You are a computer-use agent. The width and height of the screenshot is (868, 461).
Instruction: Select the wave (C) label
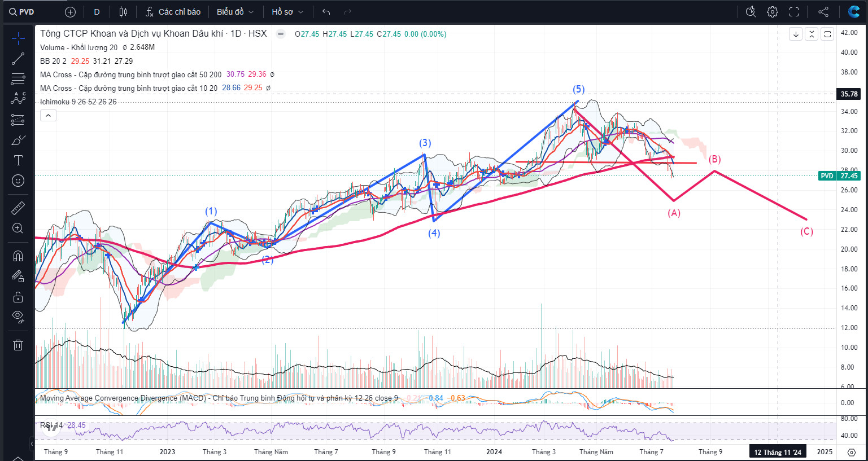pos(806,231)
